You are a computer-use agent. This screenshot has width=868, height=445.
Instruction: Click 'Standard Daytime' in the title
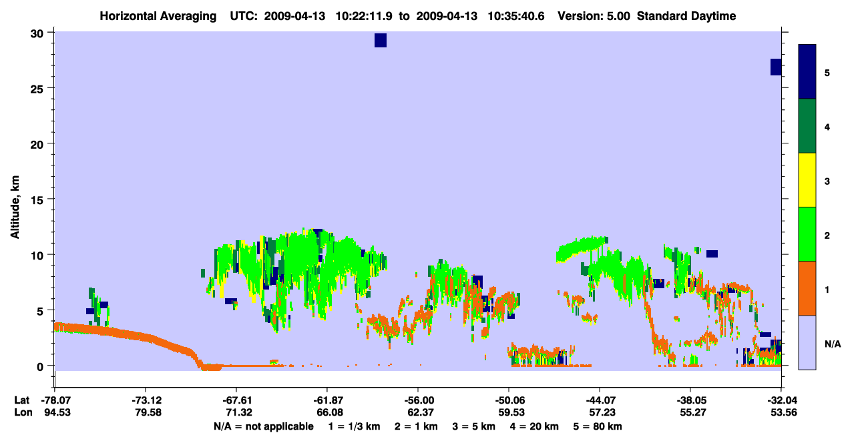tap(686, 16)
